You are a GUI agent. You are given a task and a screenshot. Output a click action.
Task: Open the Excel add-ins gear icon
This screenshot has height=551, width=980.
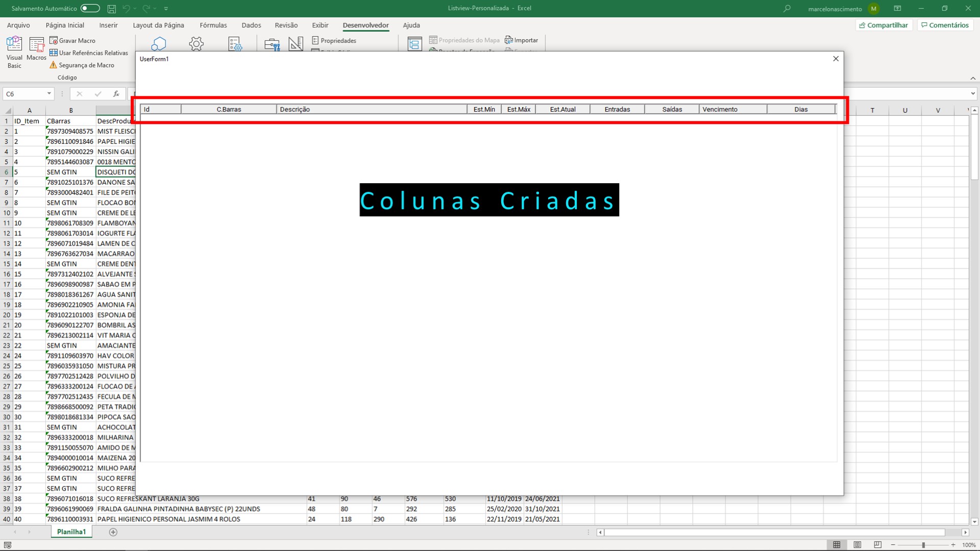196,44
